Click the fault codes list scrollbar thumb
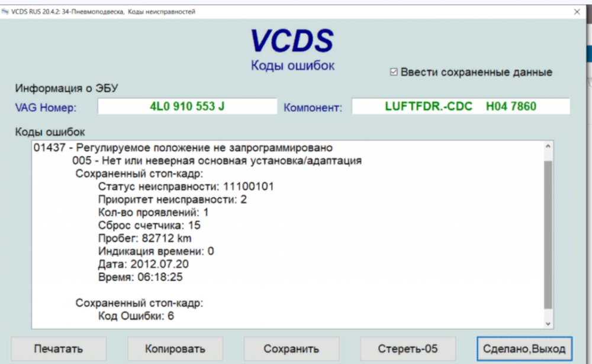The image size is (592, 364). pyautogui.click(x=548, y=234)
